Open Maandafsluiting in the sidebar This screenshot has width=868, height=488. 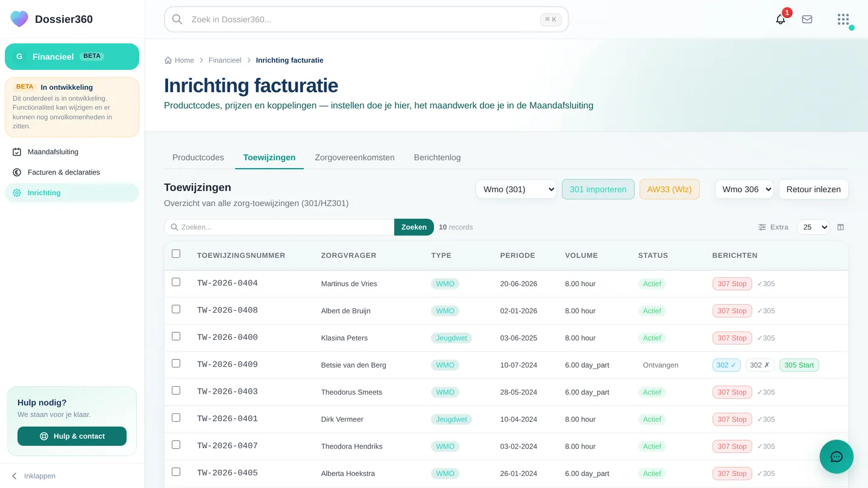(x=72, y=152)
